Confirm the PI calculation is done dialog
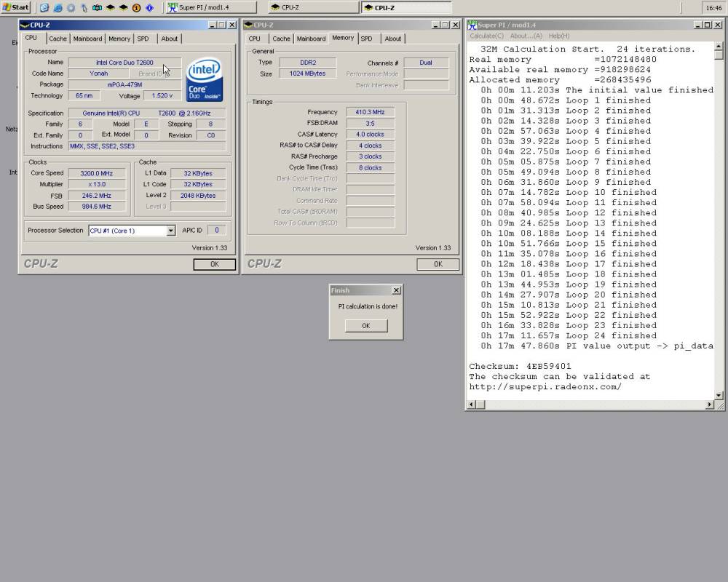 [x=366, y=326]
